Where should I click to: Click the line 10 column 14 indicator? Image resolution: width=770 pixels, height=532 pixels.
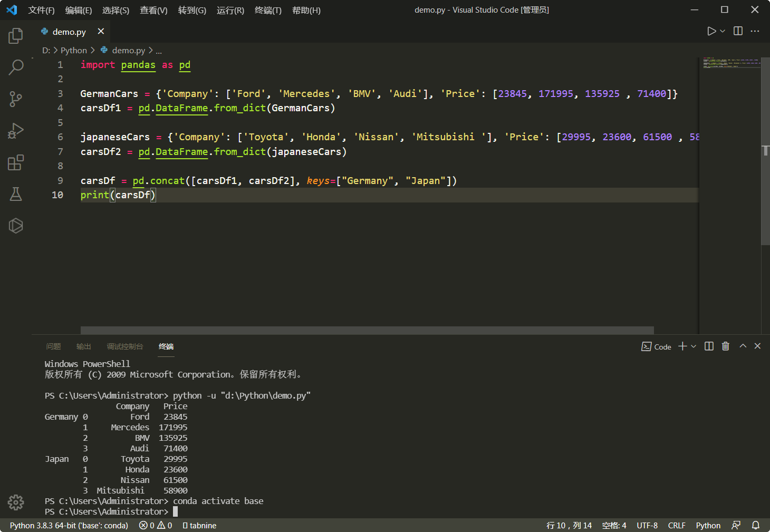point(569,526)
